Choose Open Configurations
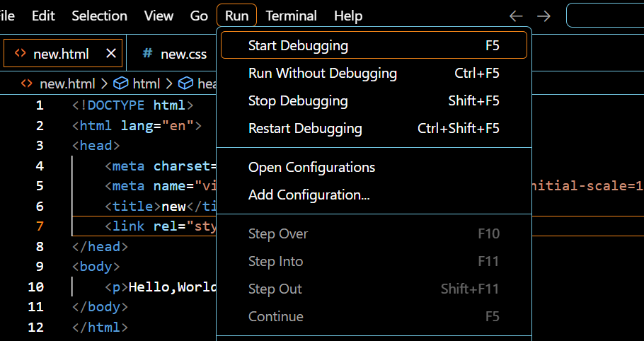 (374, 167)
